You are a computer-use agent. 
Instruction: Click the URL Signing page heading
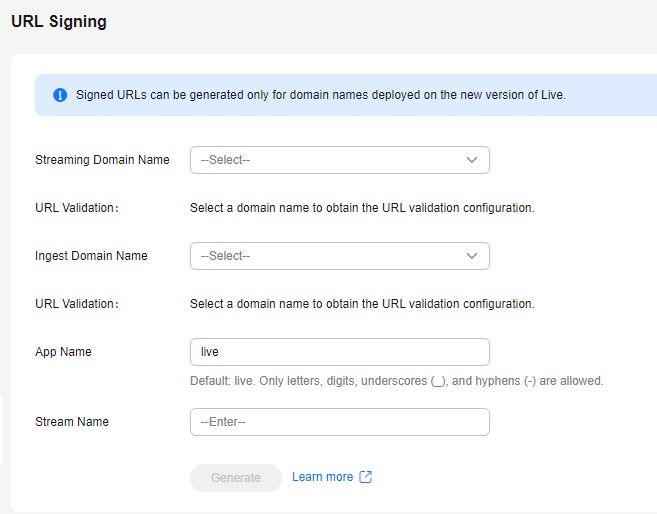[59, 21]
